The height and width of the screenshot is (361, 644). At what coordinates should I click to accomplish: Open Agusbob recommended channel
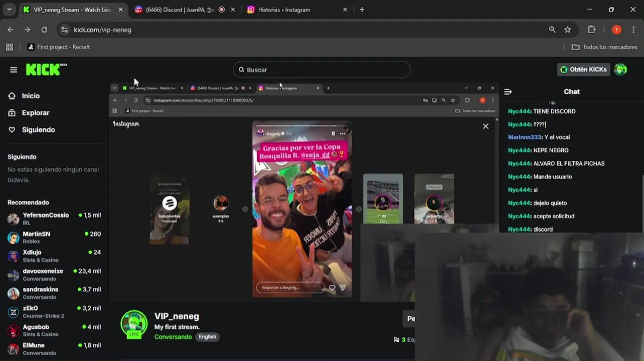[54, 330]
